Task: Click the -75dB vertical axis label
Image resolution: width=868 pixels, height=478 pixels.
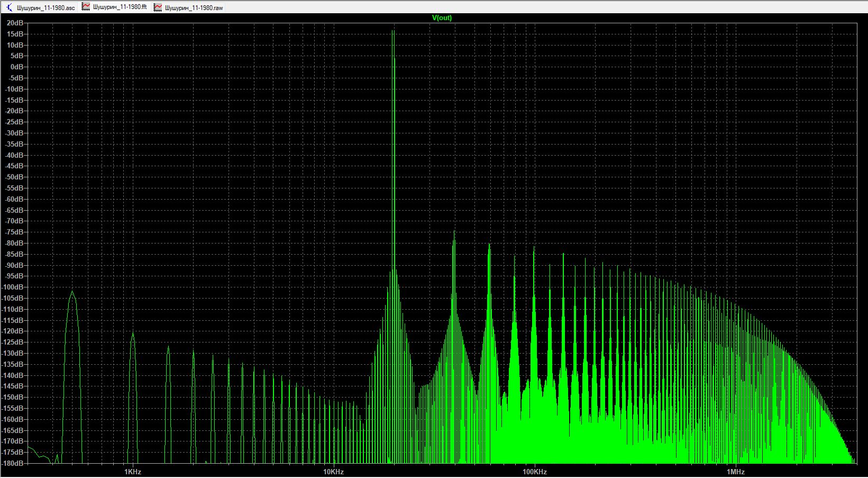Action: [14, 232]
